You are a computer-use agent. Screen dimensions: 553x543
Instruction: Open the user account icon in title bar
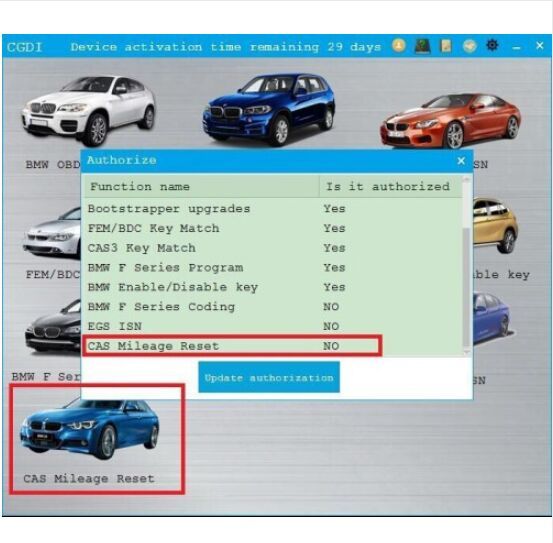coord(399,46)
